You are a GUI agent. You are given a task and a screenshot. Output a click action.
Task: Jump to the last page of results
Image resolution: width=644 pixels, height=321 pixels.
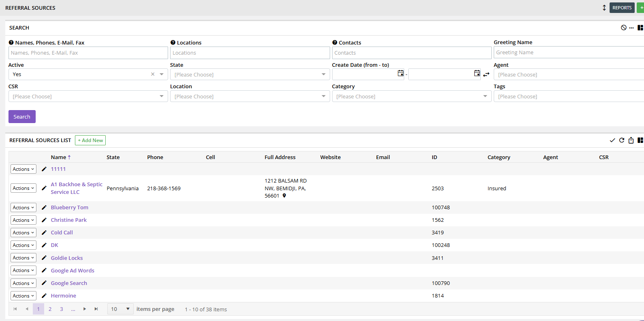point(96,309)
